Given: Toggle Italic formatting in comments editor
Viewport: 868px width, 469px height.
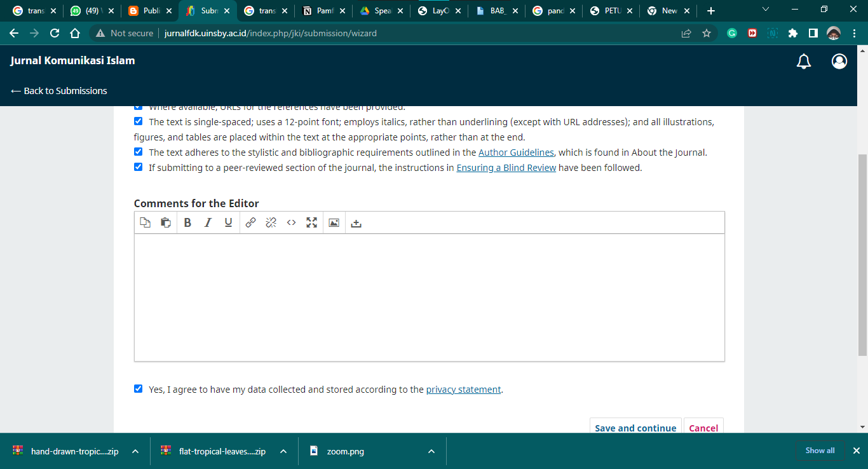Looking at the screenshot, I should (x=208, y=222).
